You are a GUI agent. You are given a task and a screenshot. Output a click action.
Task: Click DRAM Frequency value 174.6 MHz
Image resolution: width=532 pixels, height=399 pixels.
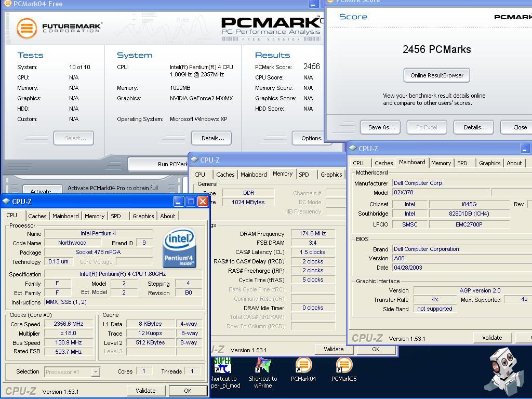pyautogui.click(x=312, y=233)
